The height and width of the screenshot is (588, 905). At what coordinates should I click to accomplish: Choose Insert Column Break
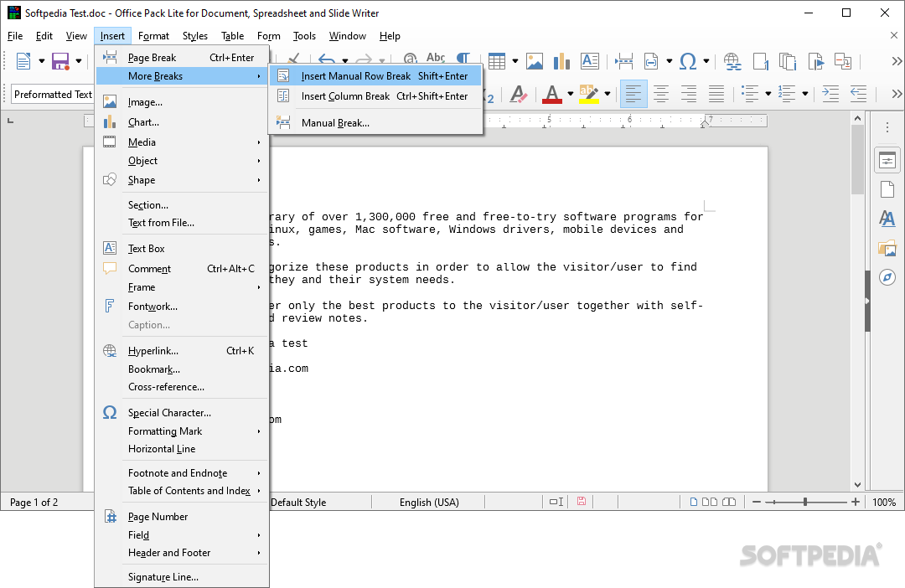click(x=375, y=96)
